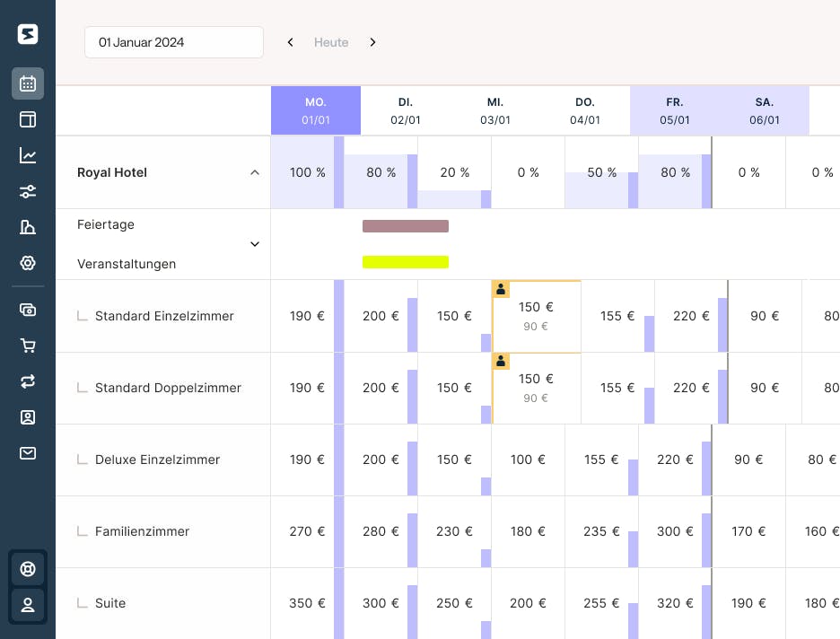
Task: Click the 230 € Familienzimmer price
Action: 454,531
